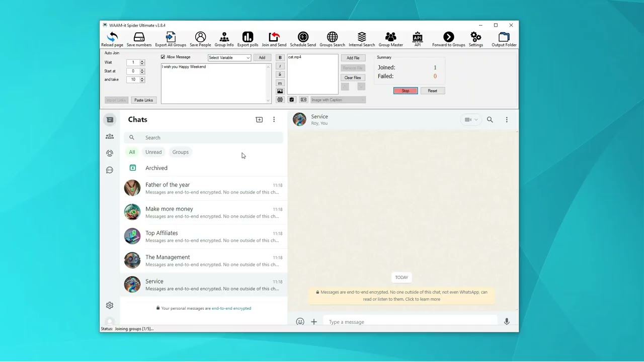Open the Save numbers tool
This screenshot has height=362, width=644.
139,39
